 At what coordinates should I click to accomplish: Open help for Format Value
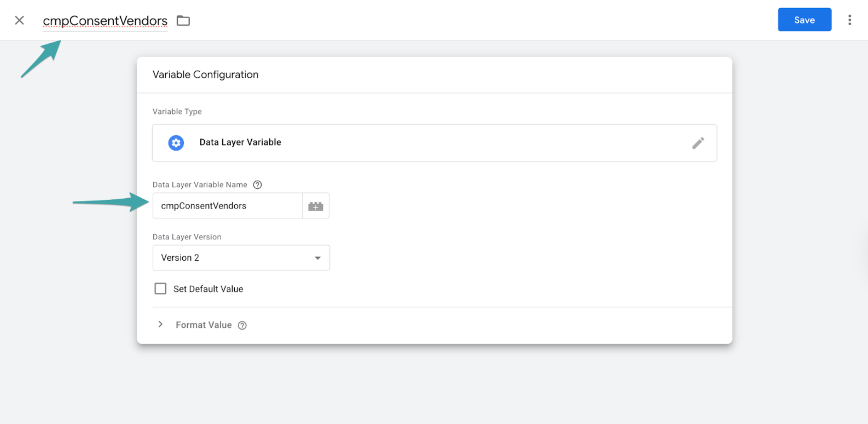point(242,325)
